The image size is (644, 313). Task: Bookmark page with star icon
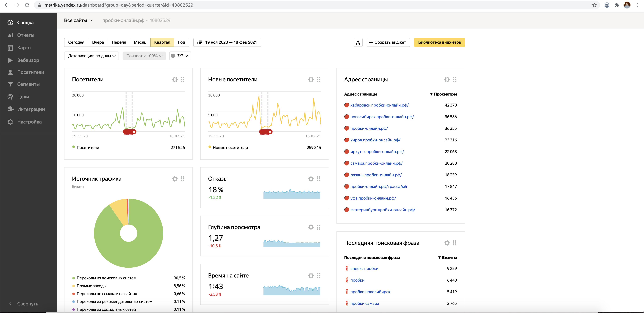[594, 5]
